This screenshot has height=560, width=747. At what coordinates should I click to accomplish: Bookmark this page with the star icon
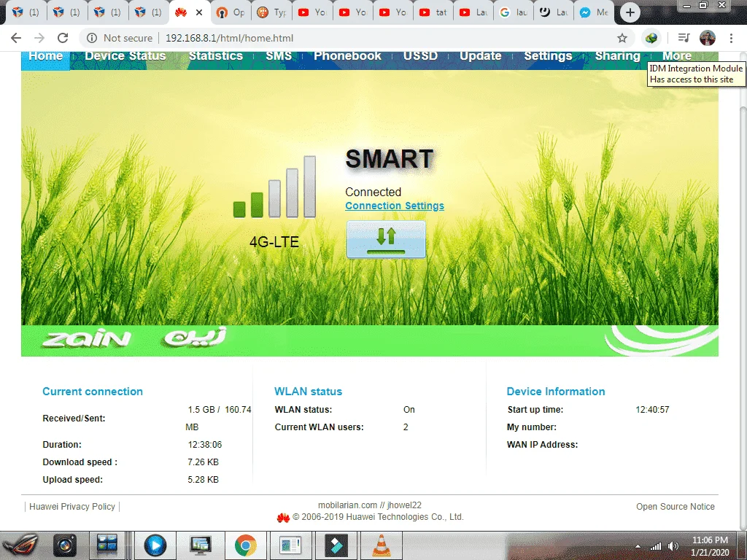[x=622, y=38]
